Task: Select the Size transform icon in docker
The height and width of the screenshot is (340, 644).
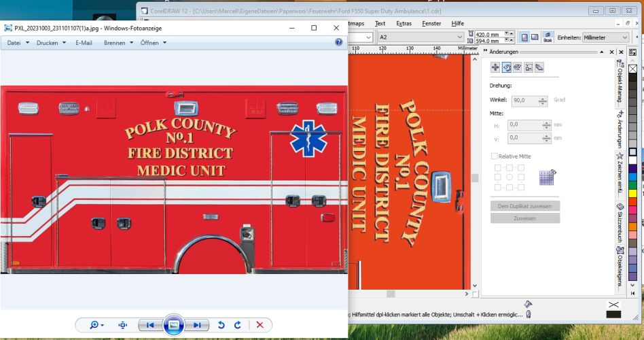Action: pyautogui.click(x=529, y=67)
